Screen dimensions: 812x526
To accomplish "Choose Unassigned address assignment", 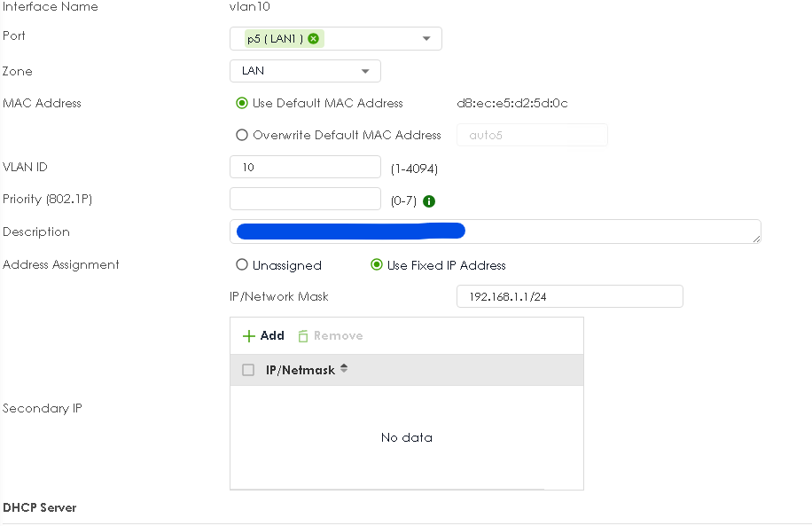I will tap(241, 265).
